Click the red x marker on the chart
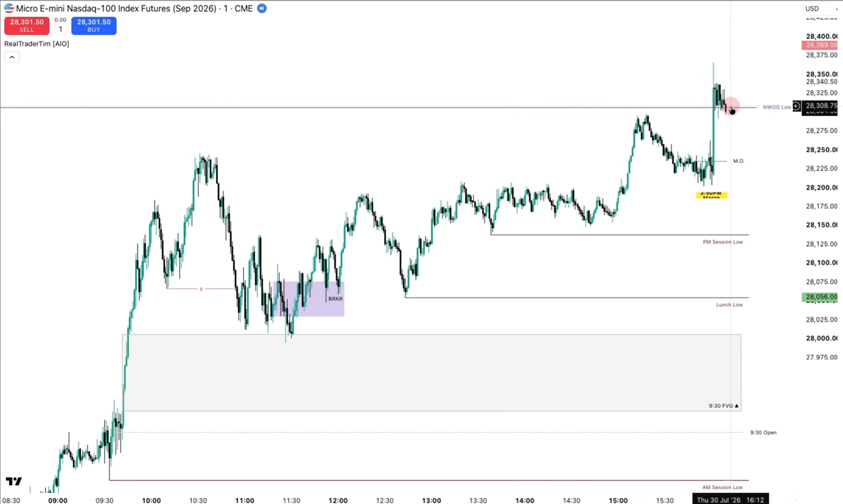 (x=201, y=289)
